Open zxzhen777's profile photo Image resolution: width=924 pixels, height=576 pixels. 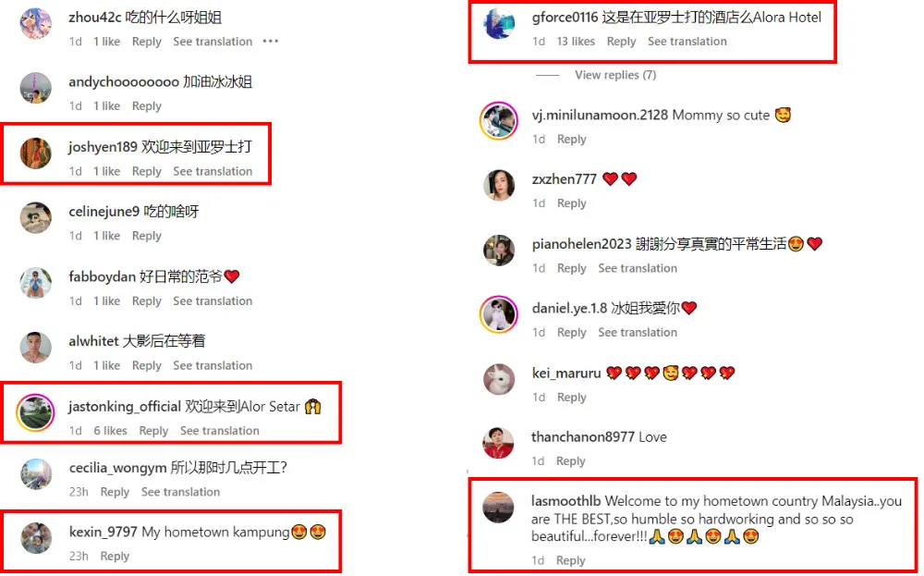(499, 185)
